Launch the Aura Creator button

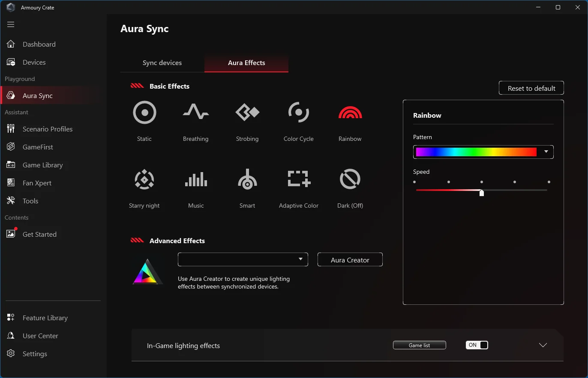pos(350,260)
